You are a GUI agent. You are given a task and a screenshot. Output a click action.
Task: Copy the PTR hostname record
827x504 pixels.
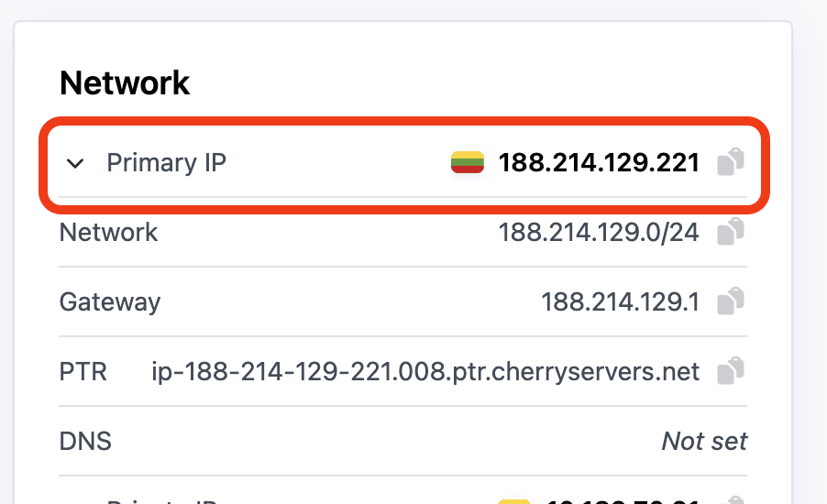(730, 371)
